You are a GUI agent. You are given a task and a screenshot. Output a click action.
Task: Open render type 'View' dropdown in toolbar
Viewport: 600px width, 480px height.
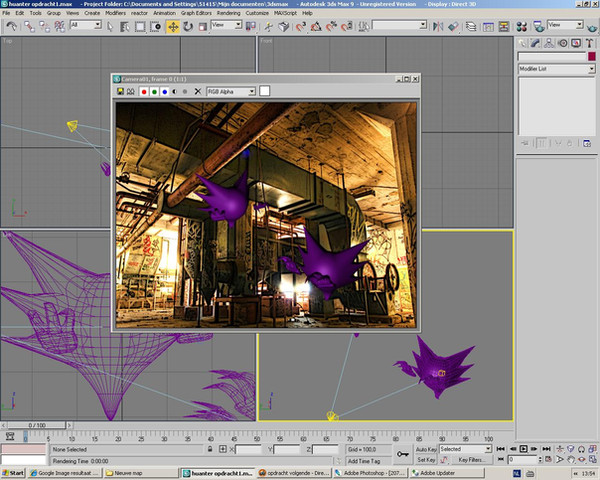click(565, 25)
